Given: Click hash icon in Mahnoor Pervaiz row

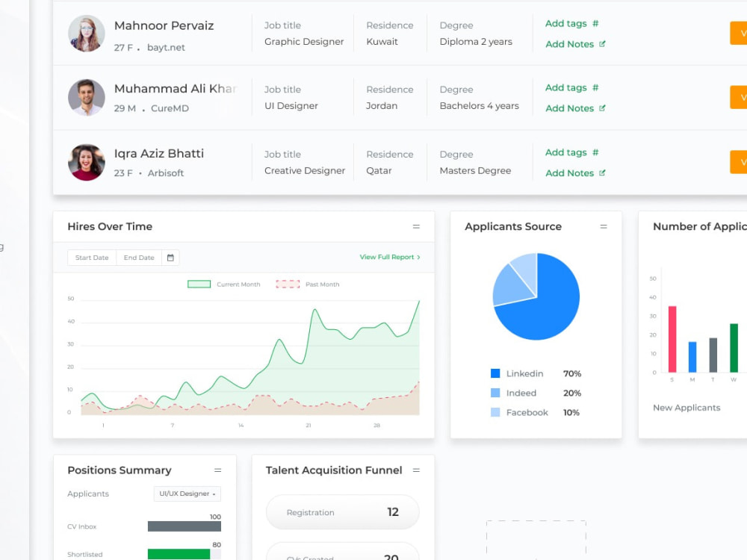Looking at the screenshot, I should (x=595, y=23).
